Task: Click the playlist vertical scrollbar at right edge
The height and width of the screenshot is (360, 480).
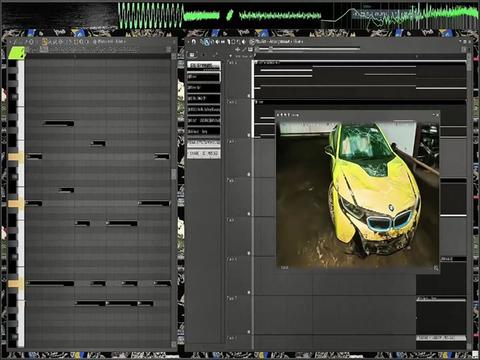Action: [x=469, y=63]
